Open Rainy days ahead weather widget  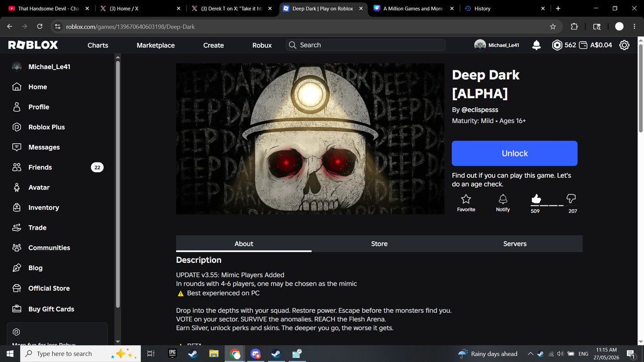(488, 354)
